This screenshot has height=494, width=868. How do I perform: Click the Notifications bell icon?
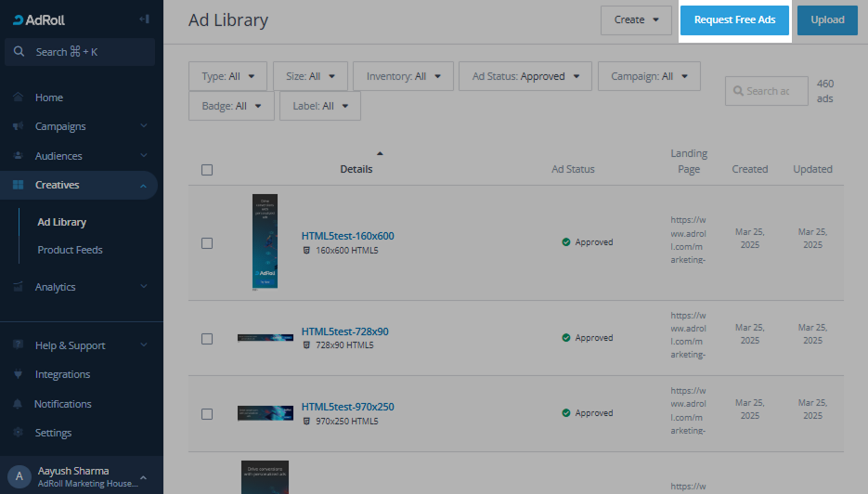click(x=18, y=404)
